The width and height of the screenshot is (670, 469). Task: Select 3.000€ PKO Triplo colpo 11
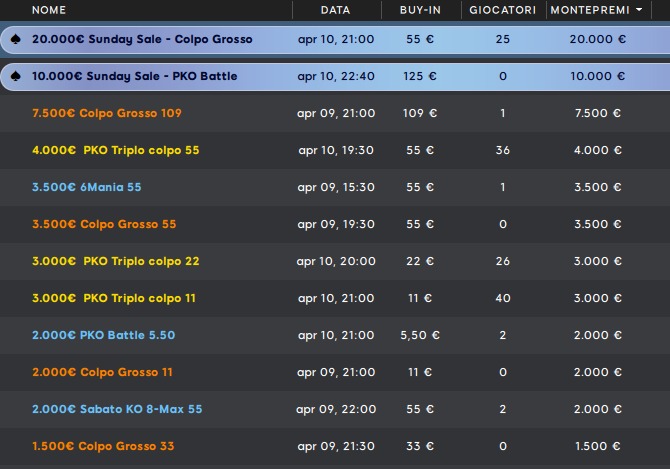(x=335, y=298)
